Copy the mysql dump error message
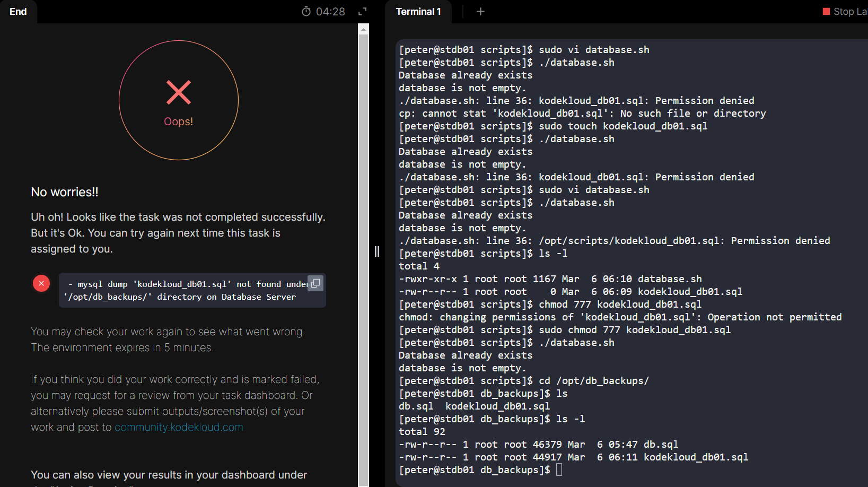Screen dimensions: 868x487 coord(315,284)
